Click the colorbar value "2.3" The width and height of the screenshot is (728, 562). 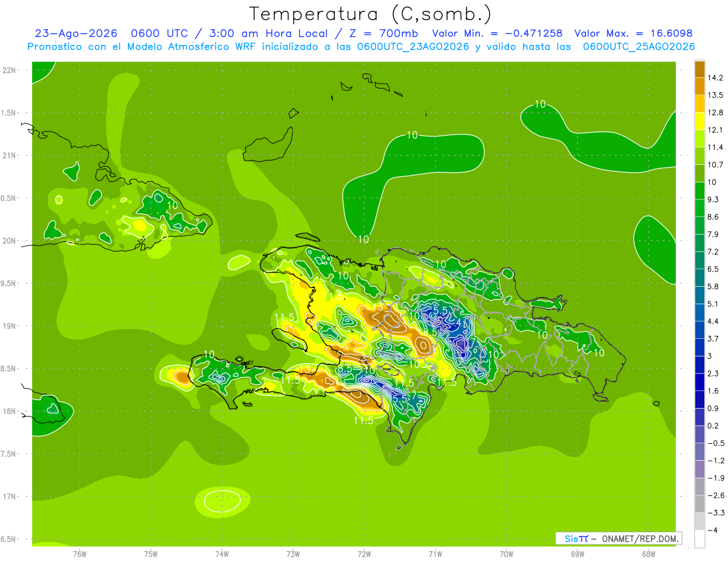coord(714,373)
